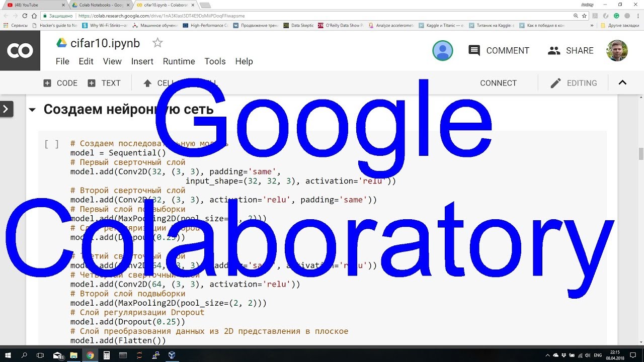Open a new browser tab

click(x=205, y=5)
